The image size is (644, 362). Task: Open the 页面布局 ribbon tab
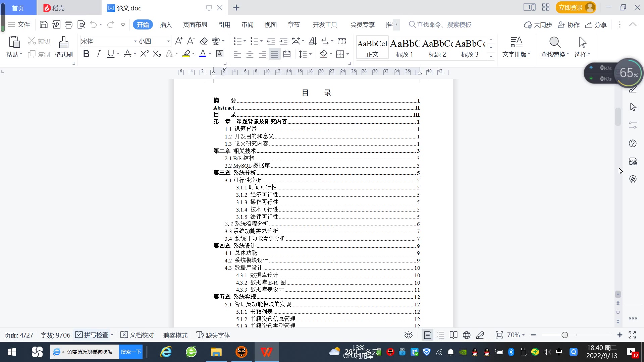195,25
